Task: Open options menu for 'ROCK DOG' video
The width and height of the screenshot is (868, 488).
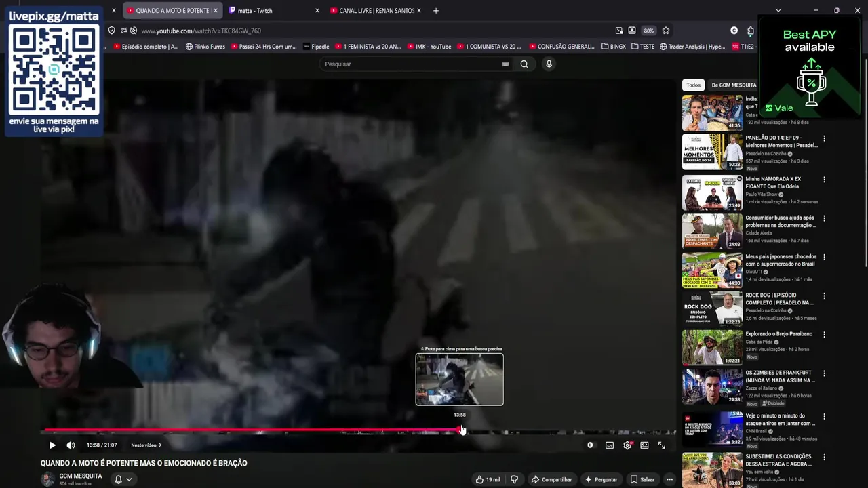Action: coord(825,296)
